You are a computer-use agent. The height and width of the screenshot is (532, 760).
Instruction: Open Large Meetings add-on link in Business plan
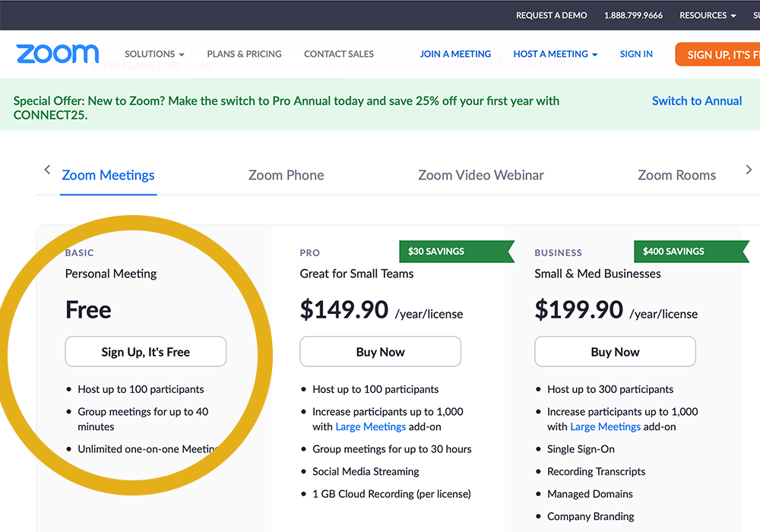604,426
